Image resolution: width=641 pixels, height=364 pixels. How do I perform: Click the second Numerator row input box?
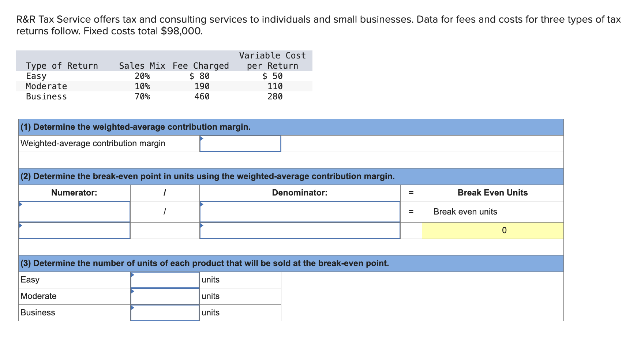[x=74, y=230]
